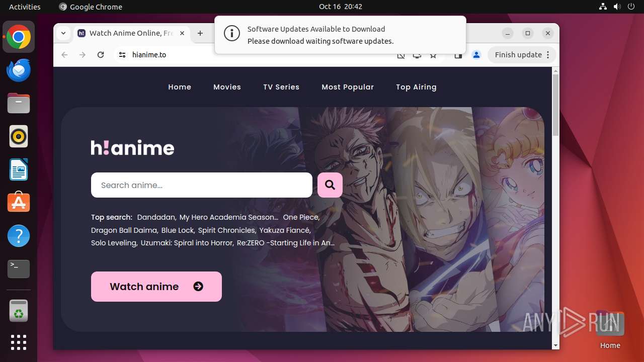644x362 pixels.
Task: Select One Piece top search
Action: tap(301, 217)
